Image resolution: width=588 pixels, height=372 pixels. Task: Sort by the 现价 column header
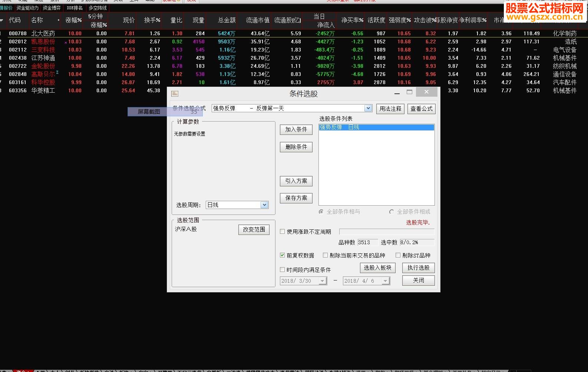129,20
